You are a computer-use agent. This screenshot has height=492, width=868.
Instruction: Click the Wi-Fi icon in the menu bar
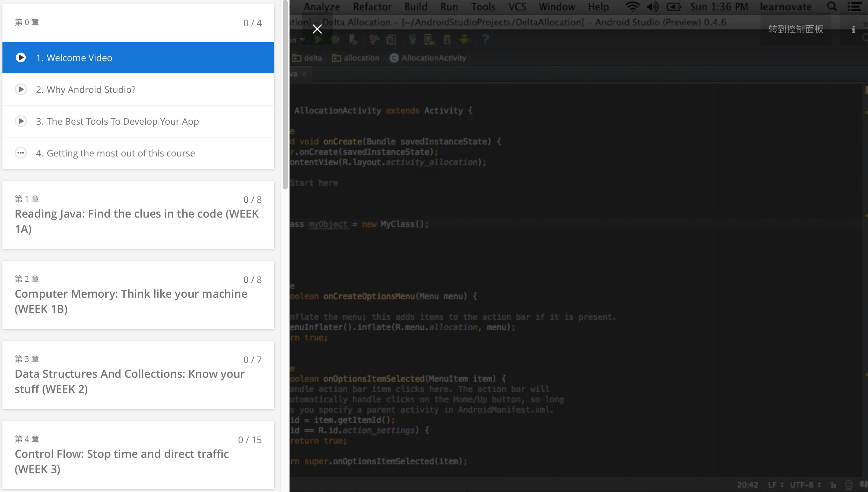click(632, 7)
